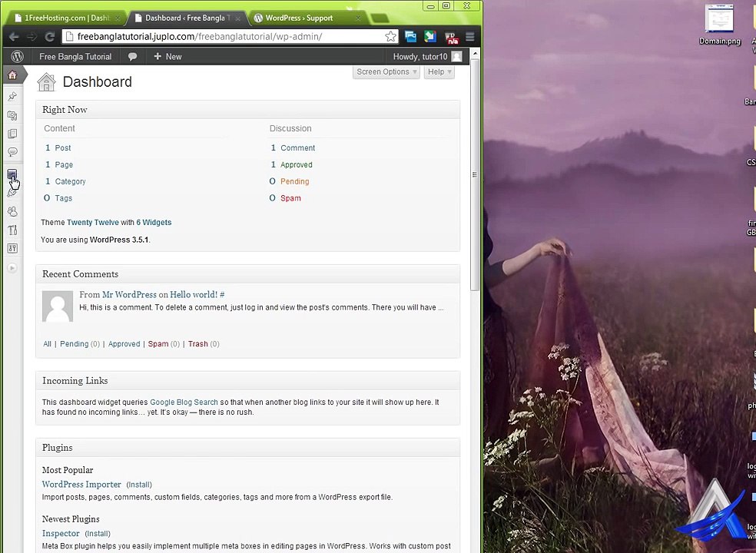Open the WordPress Importer plugin link
This screenshot has height=553, width=756.
pyautogui.click(x=81, y=484)
